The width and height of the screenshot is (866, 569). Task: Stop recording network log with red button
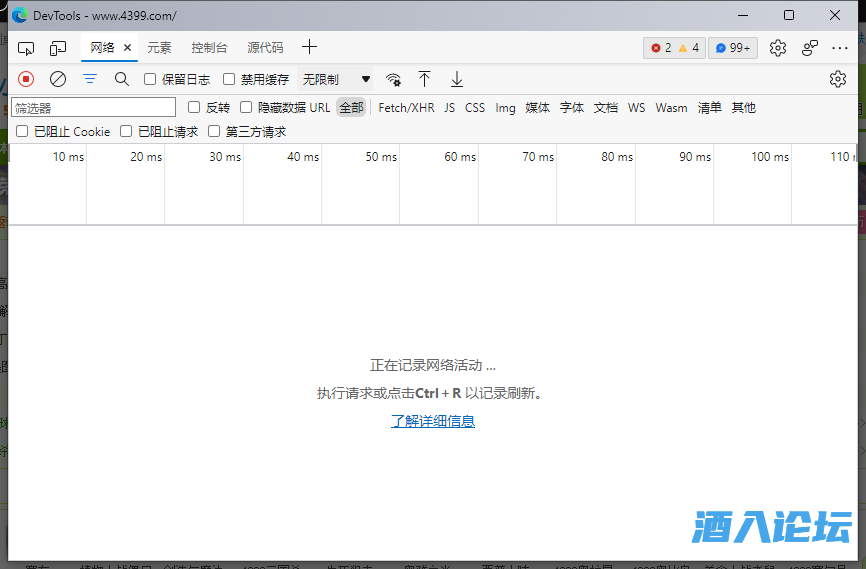(26, 79)
